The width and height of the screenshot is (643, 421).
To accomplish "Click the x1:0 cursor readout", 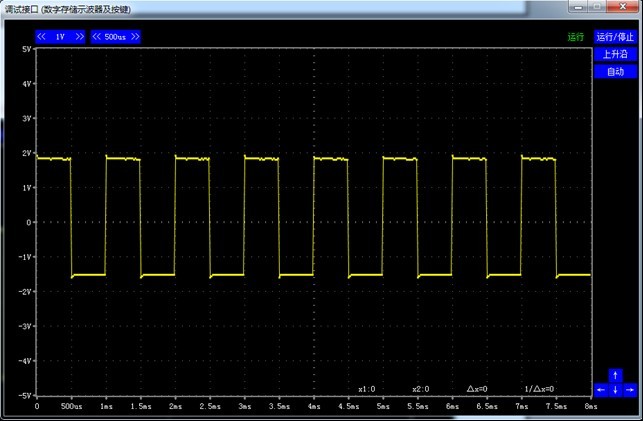I will [366, 389].
